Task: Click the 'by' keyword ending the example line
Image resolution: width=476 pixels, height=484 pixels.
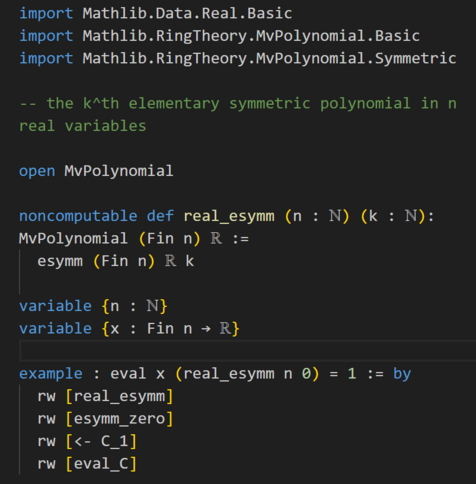Action: point(402,374)
